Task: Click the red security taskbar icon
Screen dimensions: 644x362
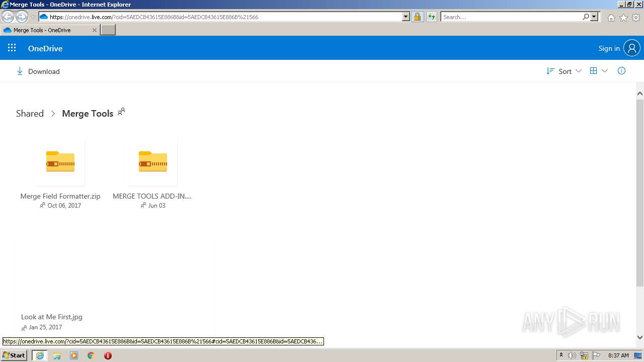Action: 108,355
